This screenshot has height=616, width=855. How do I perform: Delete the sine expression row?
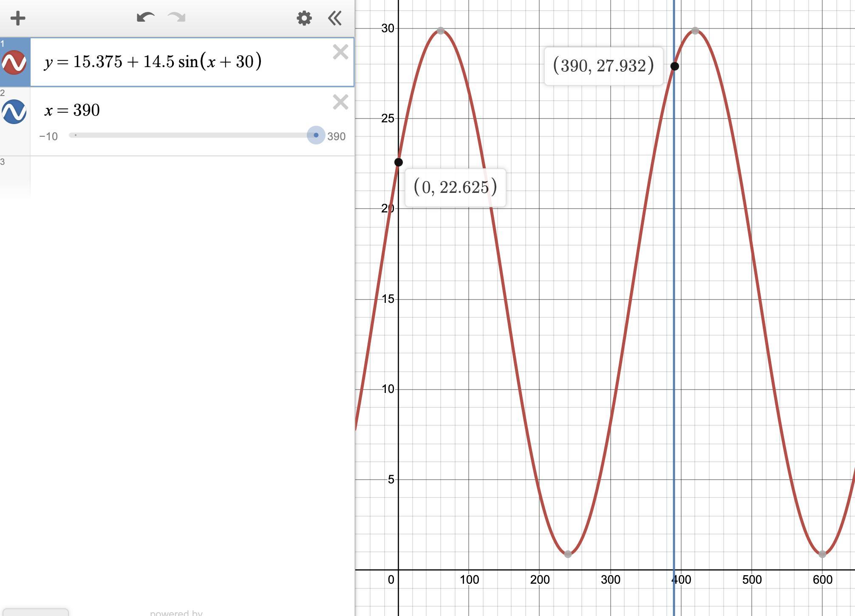click(340, 52)
